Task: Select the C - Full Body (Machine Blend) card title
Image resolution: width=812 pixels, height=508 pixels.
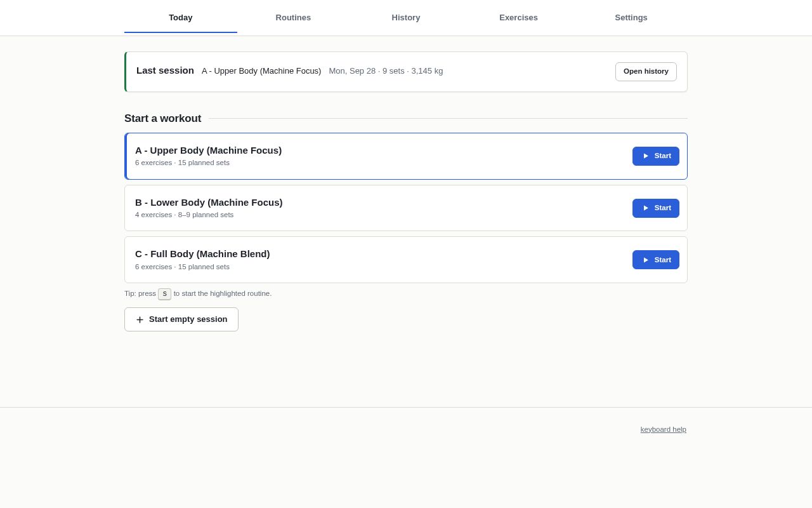Action: [202, 254]
